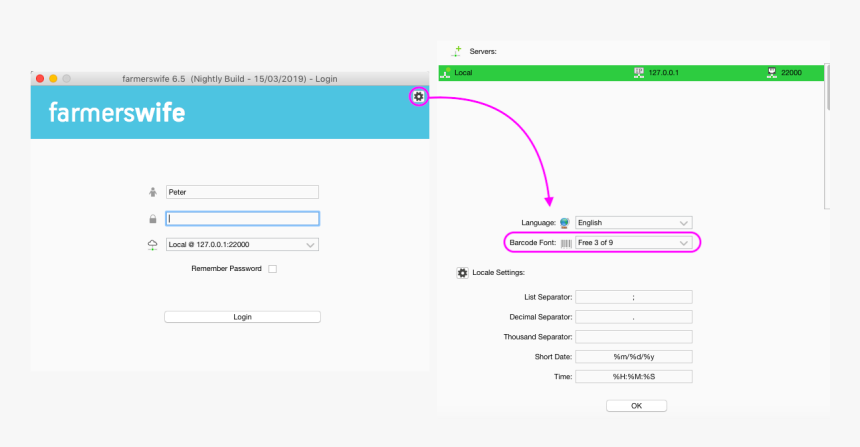
Task: Click the cloud server icon beside Local dropdown
Action: [x=152, y=245]
